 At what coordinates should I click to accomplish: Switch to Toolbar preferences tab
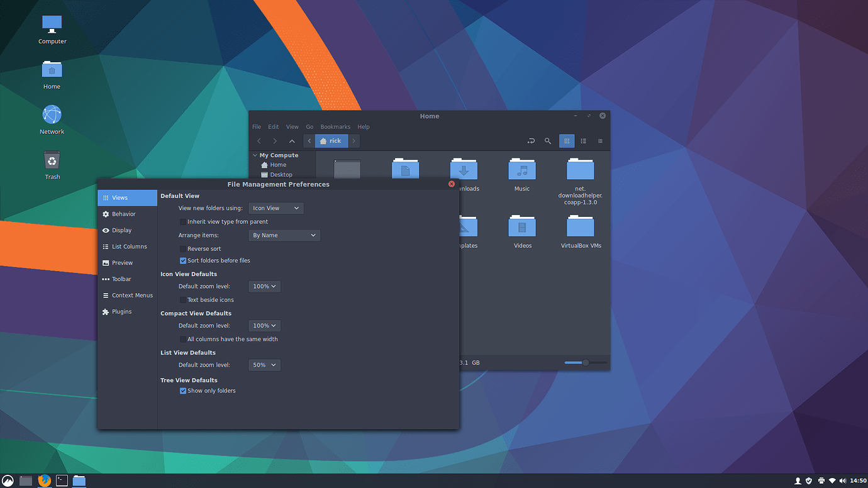(x=127, y=279)
